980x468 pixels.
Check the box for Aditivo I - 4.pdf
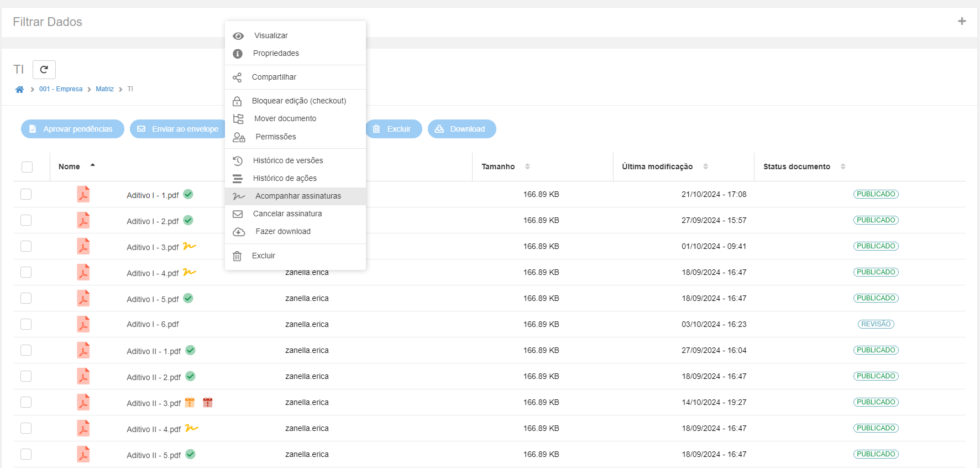pyautogui.click(x=26, y=272)
